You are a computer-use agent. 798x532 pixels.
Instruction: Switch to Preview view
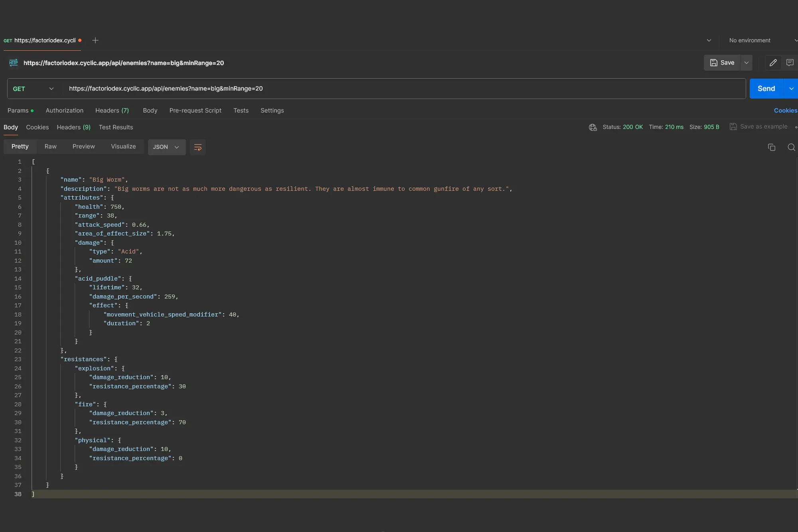pos(84,146)
